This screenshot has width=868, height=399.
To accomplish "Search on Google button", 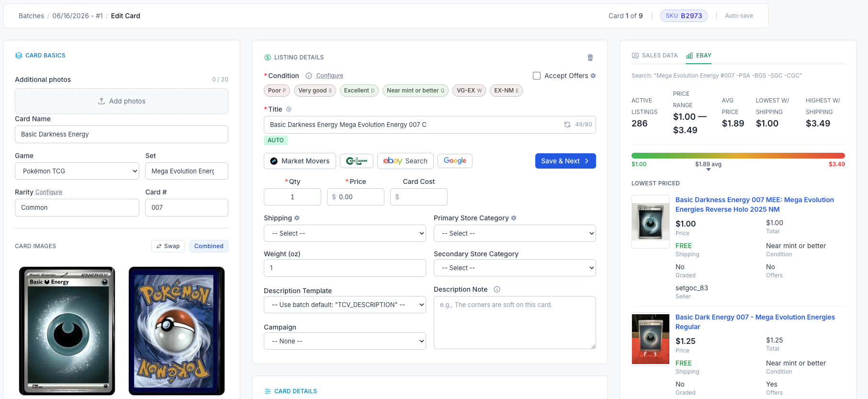I will coord(455,161).
